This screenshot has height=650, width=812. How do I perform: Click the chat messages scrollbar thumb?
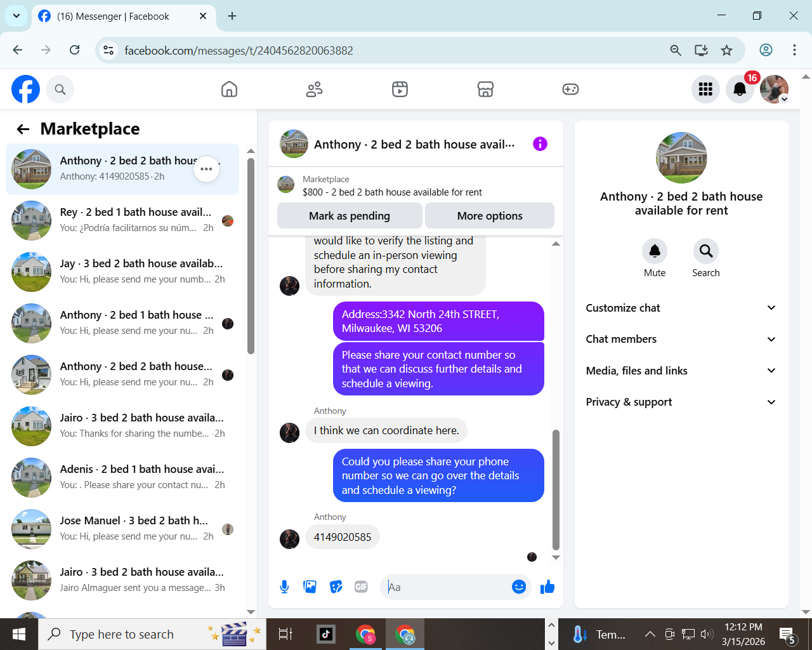pos(556,490)
